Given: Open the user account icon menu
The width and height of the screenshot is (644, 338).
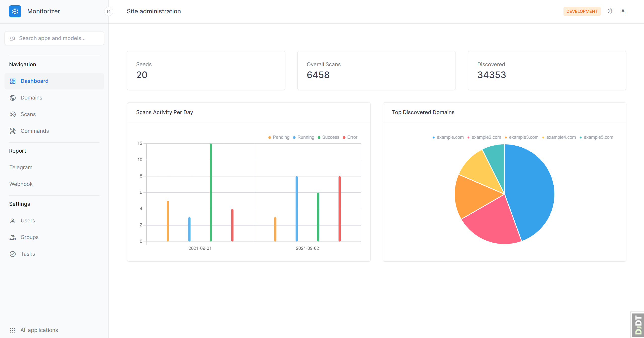Looking at the screenshot, I should [x=623, y=11].
